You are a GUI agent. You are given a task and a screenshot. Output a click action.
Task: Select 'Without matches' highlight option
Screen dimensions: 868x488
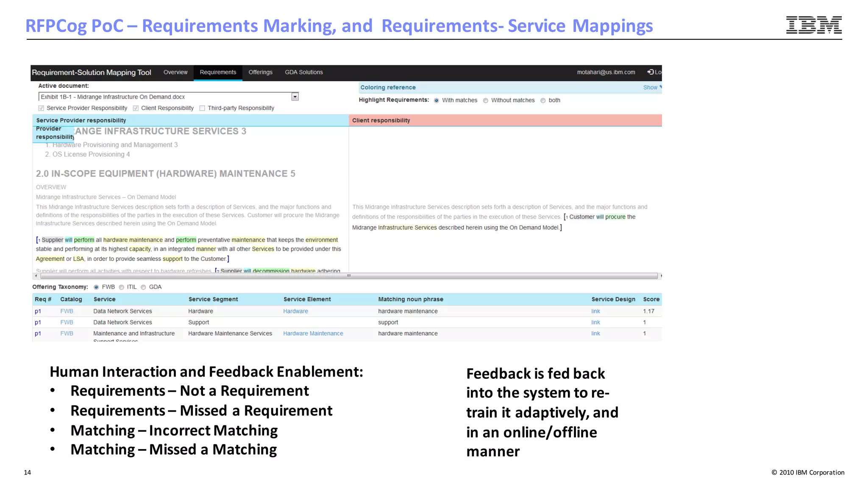pyautogui.click(x=486, y=100)
